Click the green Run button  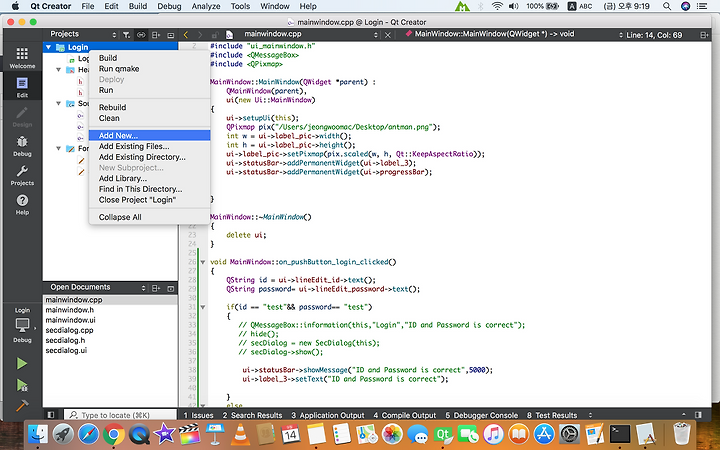point(22,363)
